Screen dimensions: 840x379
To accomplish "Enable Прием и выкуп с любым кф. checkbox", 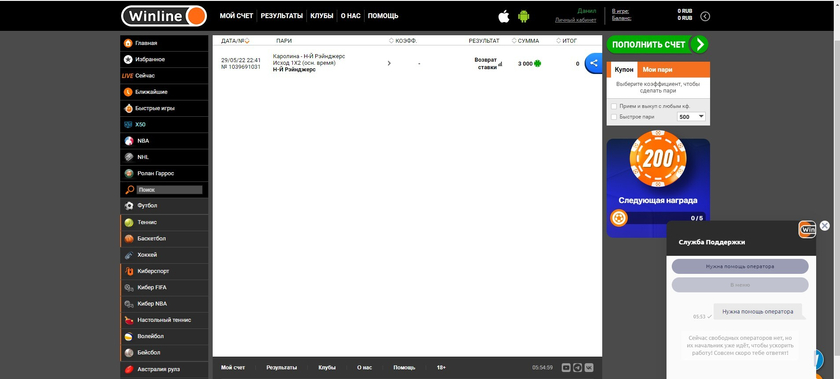I will (x=614, y=106).
